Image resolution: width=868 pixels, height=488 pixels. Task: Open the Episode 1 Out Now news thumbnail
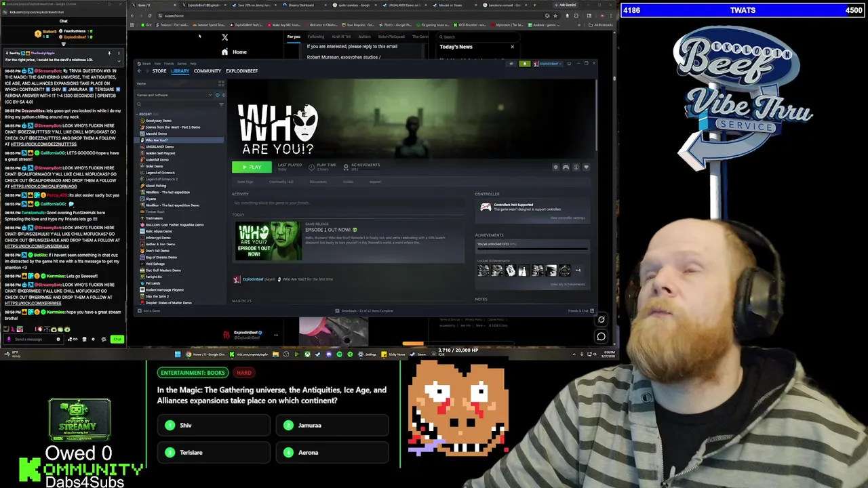click(268, 241)
